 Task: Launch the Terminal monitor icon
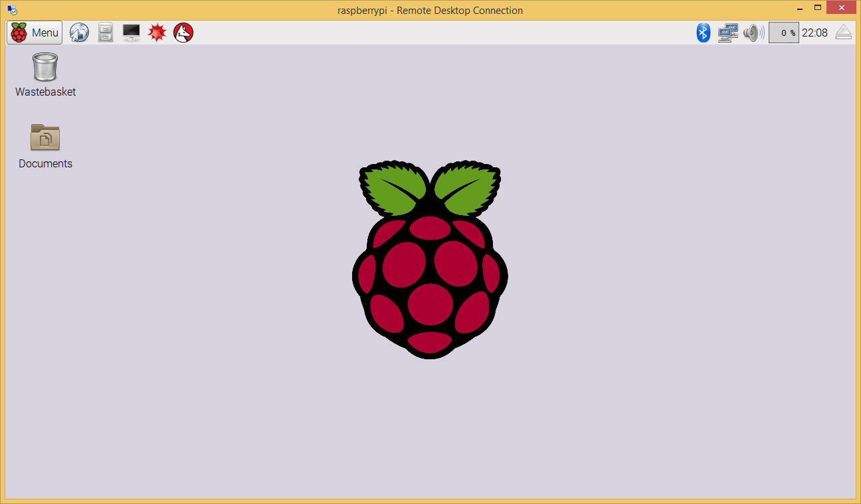coord(132,33)
